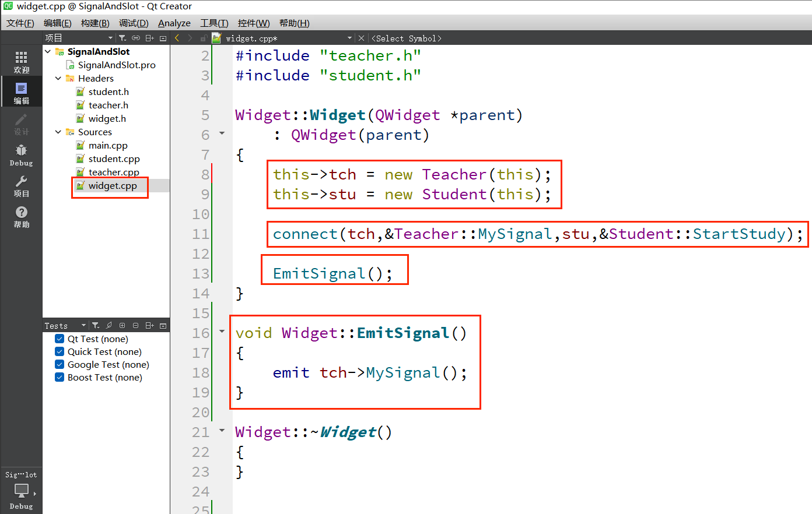812x514 pixels.
Task: Click the leaf icon in Tests toolbar
Action: click(109, 325)
